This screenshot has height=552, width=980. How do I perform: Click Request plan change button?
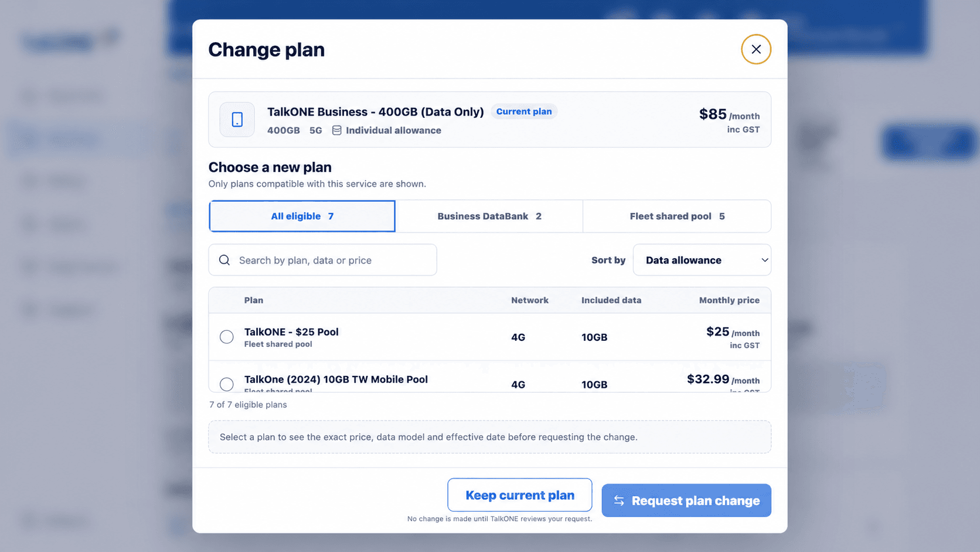(x=686, y=500)
